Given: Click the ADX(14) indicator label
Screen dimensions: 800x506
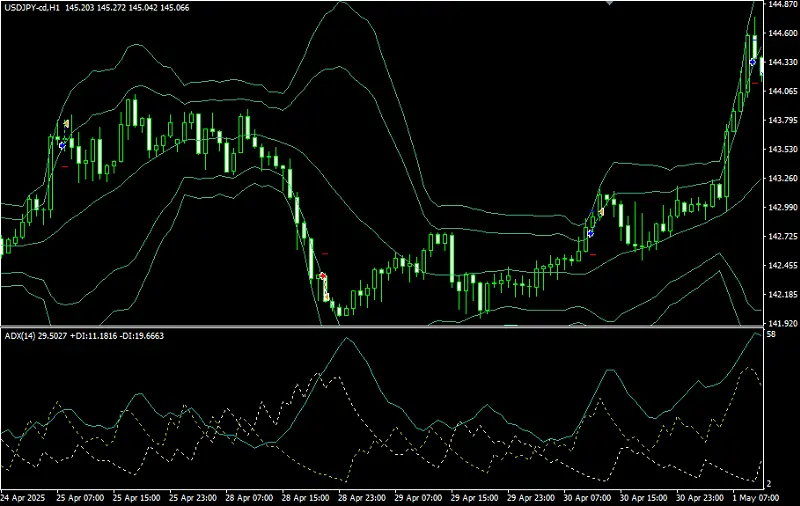Looking at the screenshot, I should pos(22,336).
